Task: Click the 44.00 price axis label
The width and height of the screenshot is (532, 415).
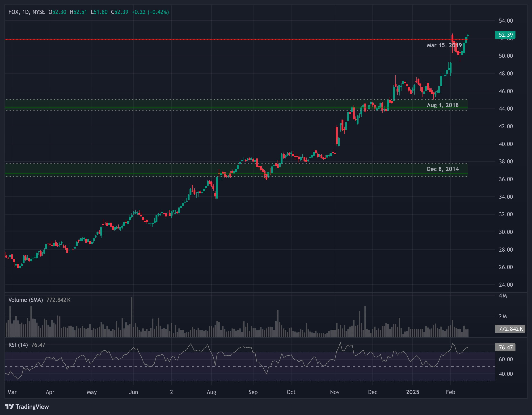Action: tap(506, 108)
